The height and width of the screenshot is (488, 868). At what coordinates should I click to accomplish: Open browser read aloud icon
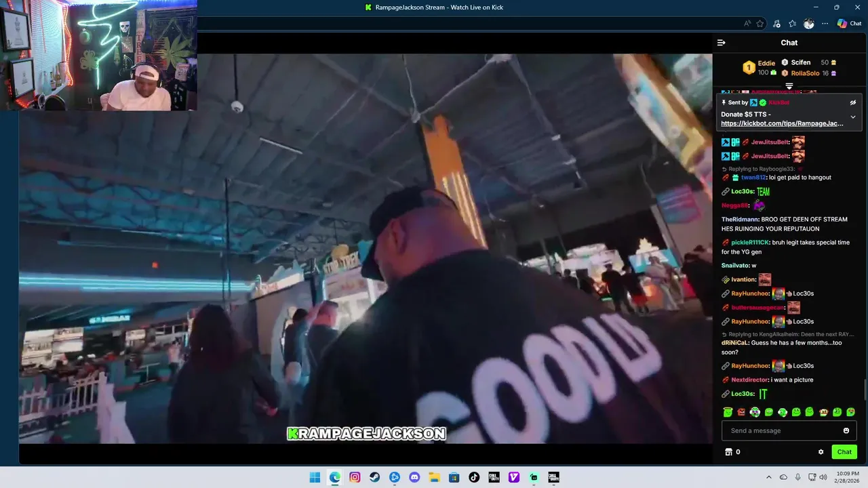(x=747, y=24)
